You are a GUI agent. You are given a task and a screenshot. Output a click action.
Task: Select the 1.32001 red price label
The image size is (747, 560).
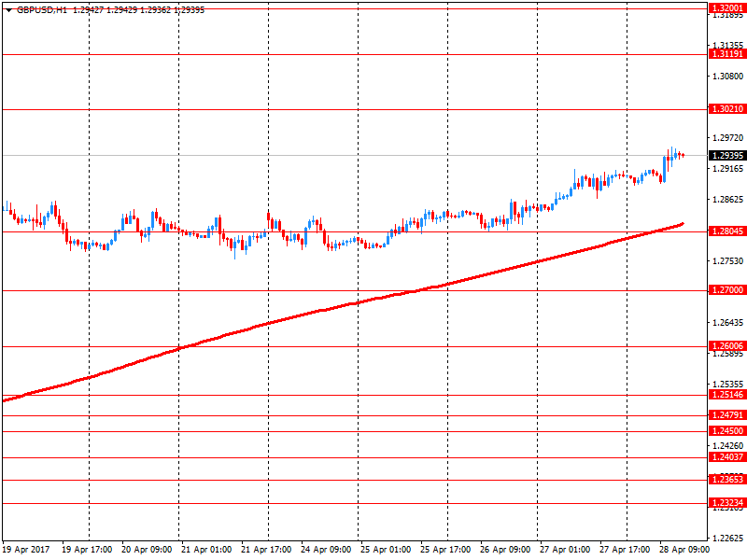click(727, 8)
